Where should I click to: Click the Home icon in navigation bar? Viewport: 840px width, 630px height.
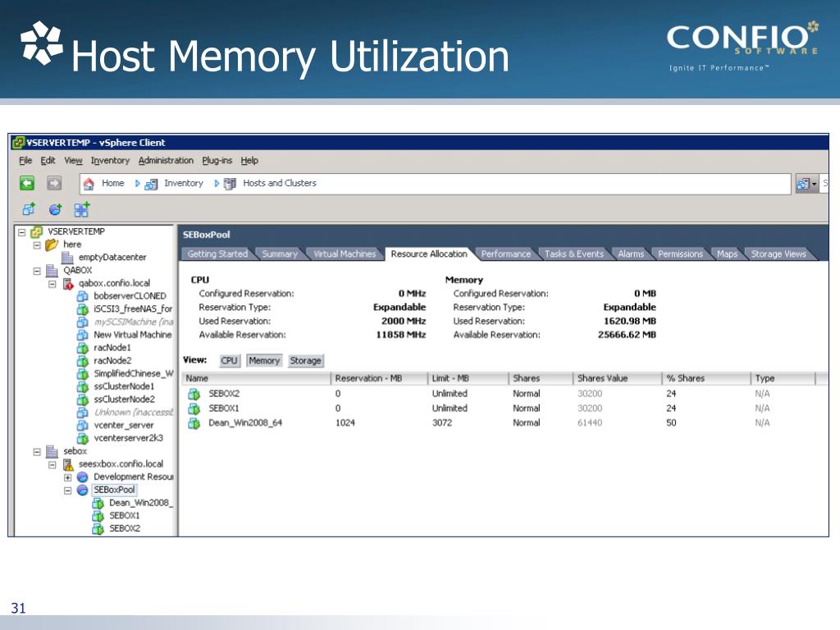click(x=89, y=184)
